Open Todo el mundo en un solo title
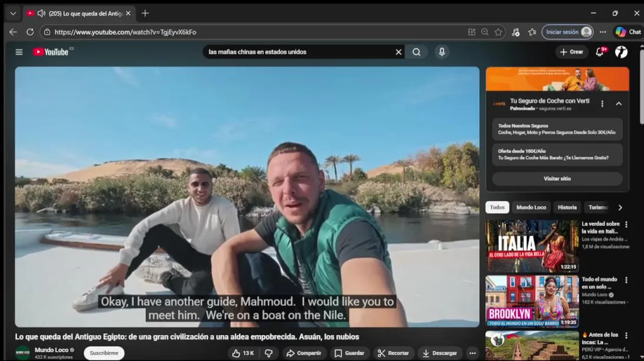 tap(599, 283)
